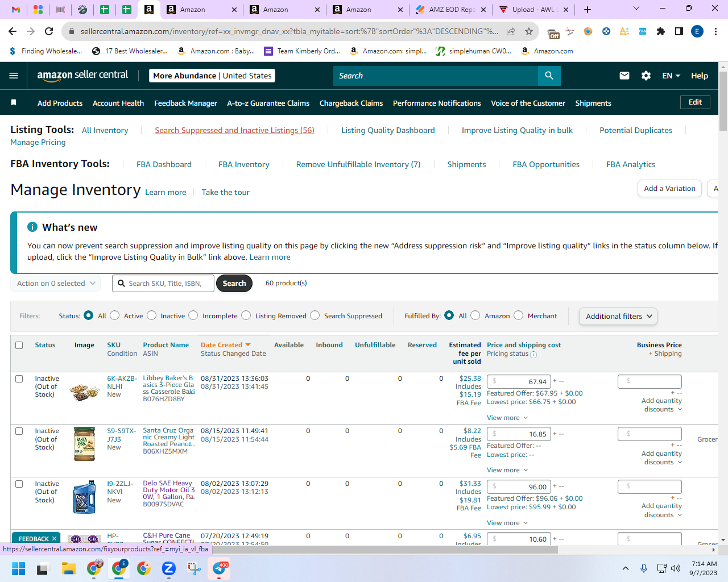
Task: Open the Add Products menu item
Action: point(60,103)
